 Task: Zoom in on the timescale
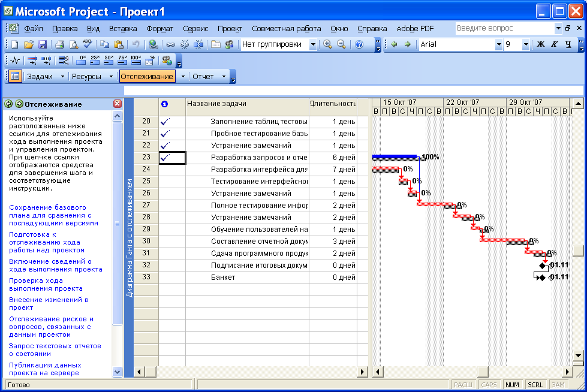pos(327,44)
